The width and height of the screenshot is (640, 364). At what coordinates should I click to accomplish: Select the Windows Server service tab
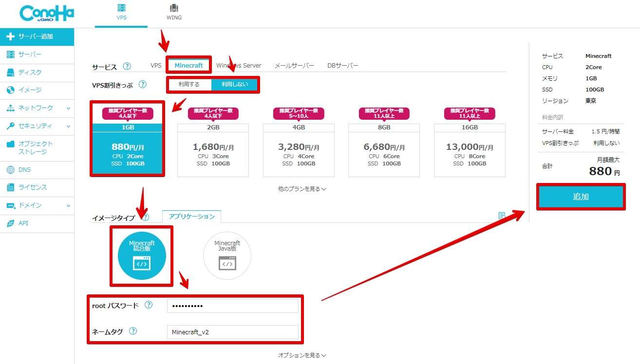(239, 66)
